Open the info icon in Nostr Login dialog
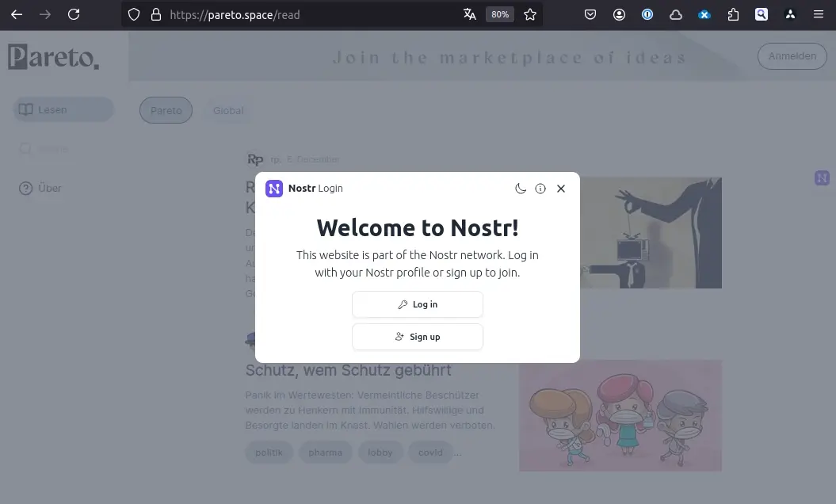 click(x=540, y=189)
